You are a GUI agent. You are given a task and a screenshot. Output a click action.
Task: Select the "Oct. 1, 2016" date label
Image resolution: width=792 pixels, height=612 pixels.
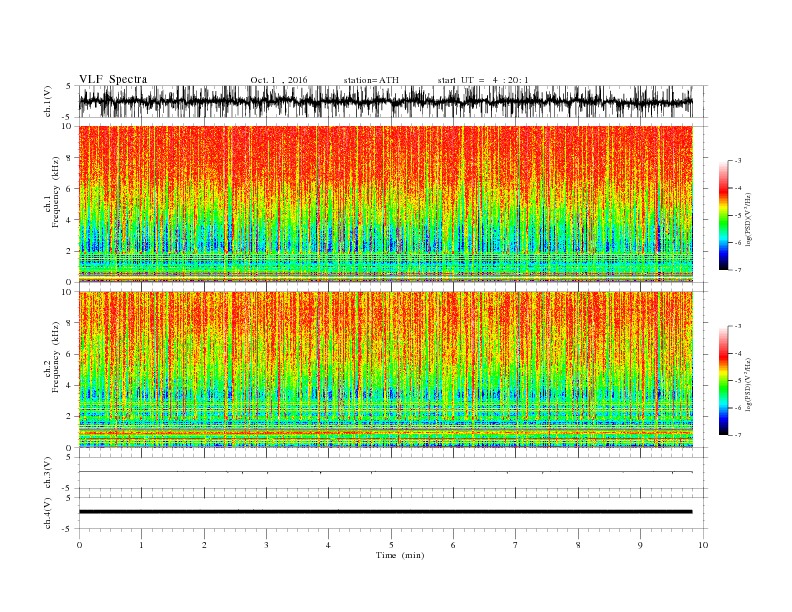pyautogui.click(x=278, y=80)
